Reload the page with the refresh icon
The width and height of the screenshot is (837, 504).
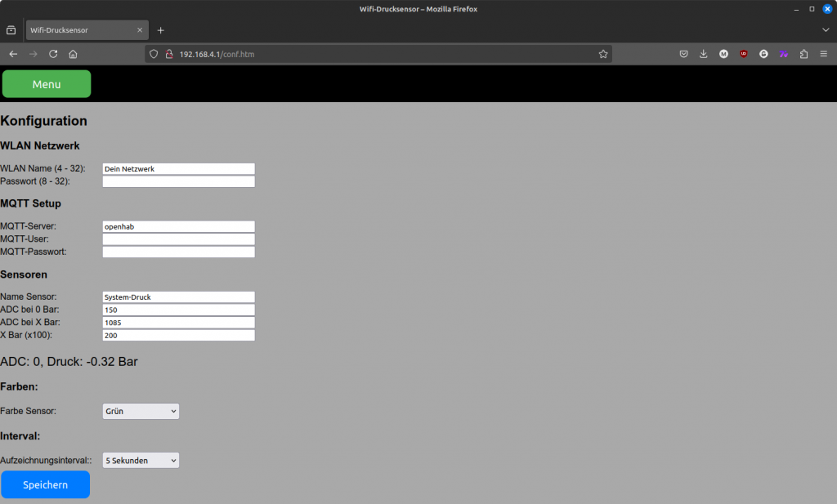(x=53, y=54)
